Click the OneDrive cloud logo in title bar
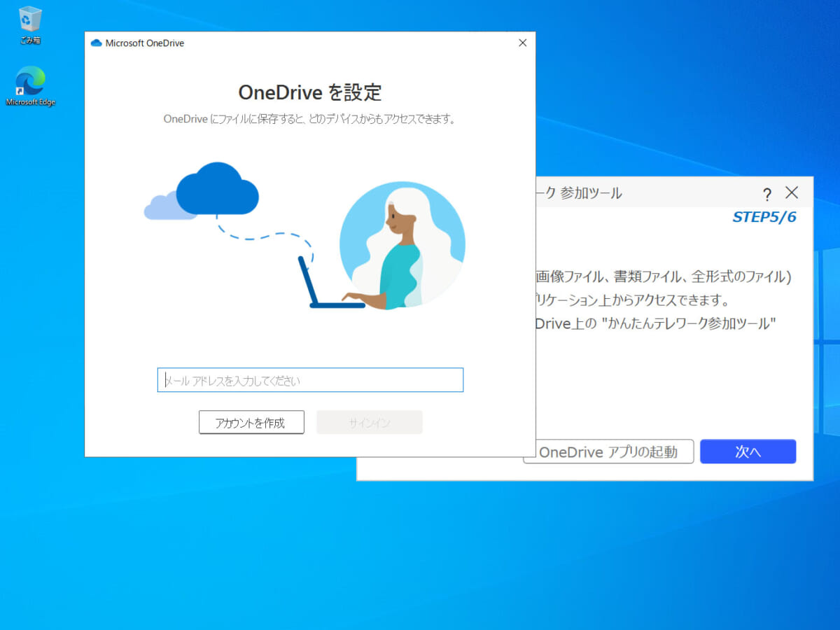The image size is (840, 630). pos(97,43)
